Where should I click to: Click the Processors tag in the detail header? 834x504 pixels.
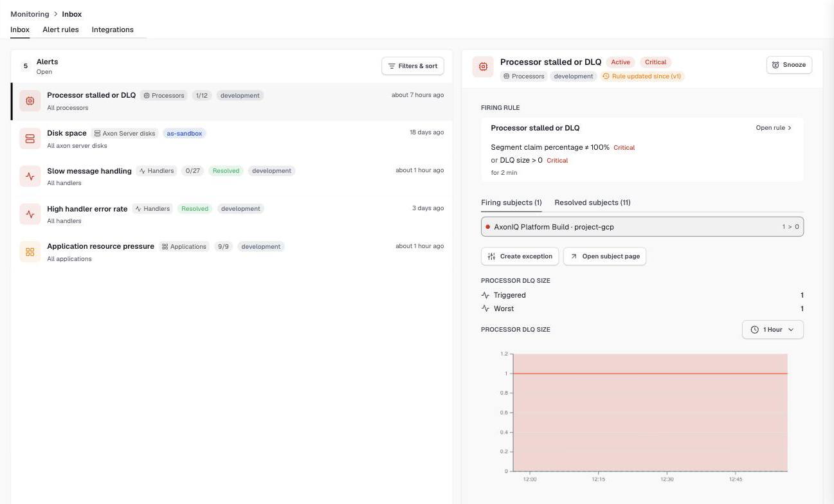click(524, 76)
